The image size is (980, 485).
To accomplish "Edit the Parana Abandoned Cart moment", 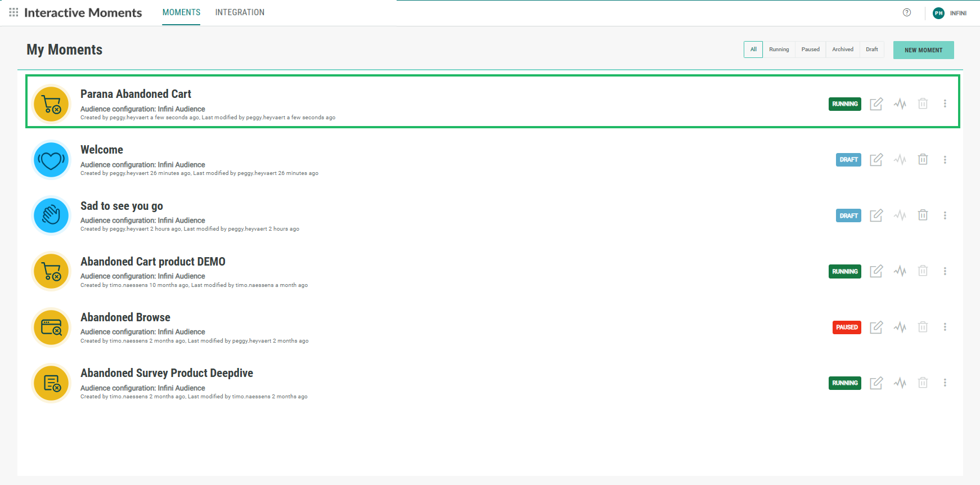I will (876, 104).
